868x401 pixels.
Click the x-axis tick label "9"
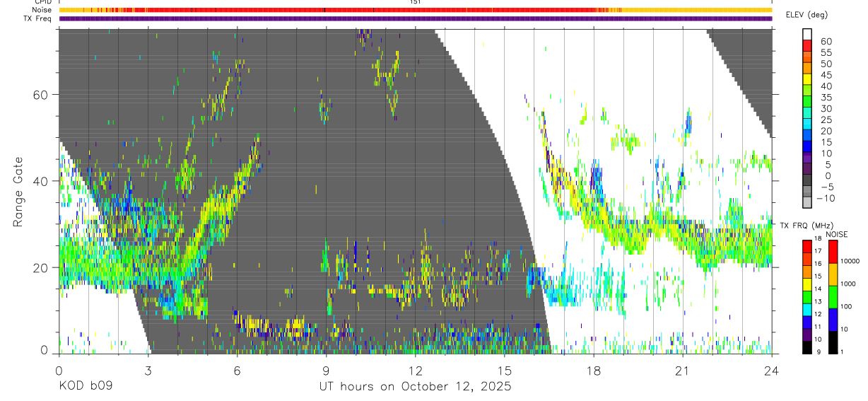point(326,370)
